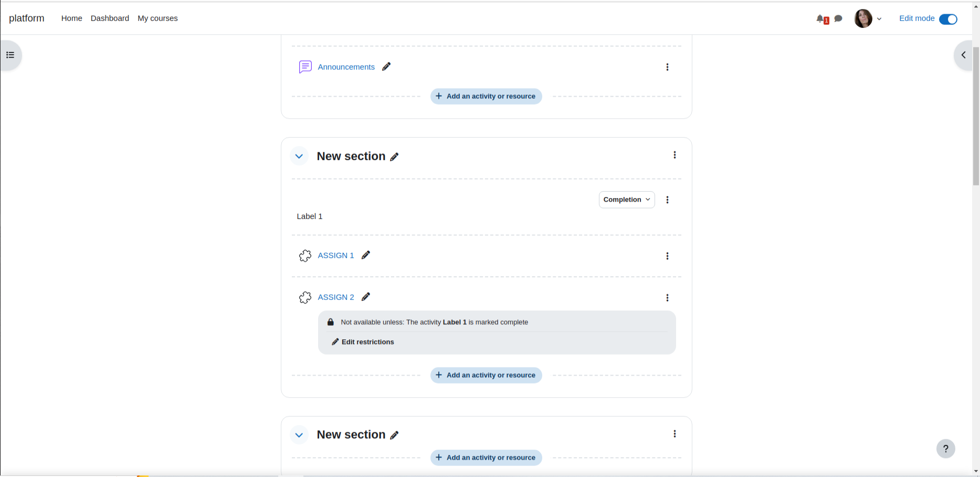980x477 pixels.
Task: Open the user profile menu arrow
Action: click(x=879, y=19)
